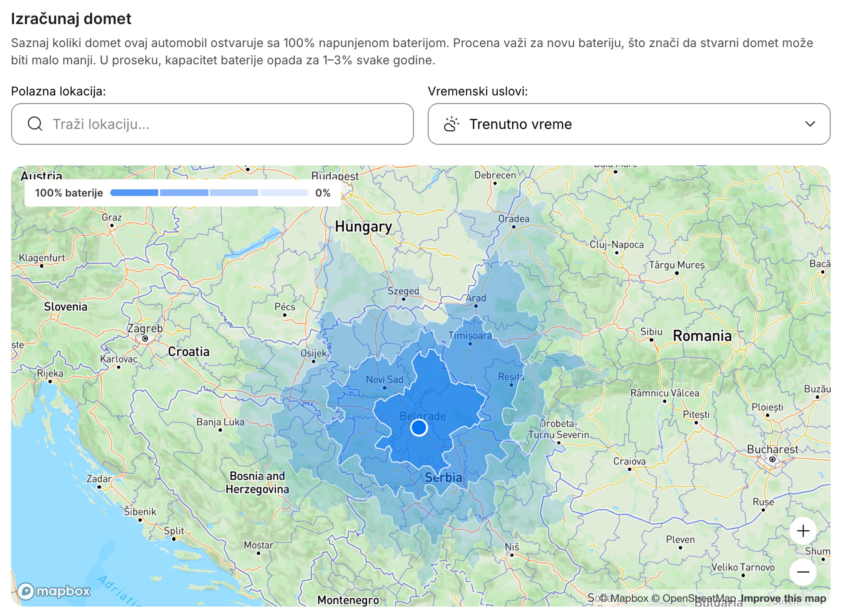Click the 'Craiova' city label
The width and height of the screenshot is (842, 616).
click(x=630, y=461)
